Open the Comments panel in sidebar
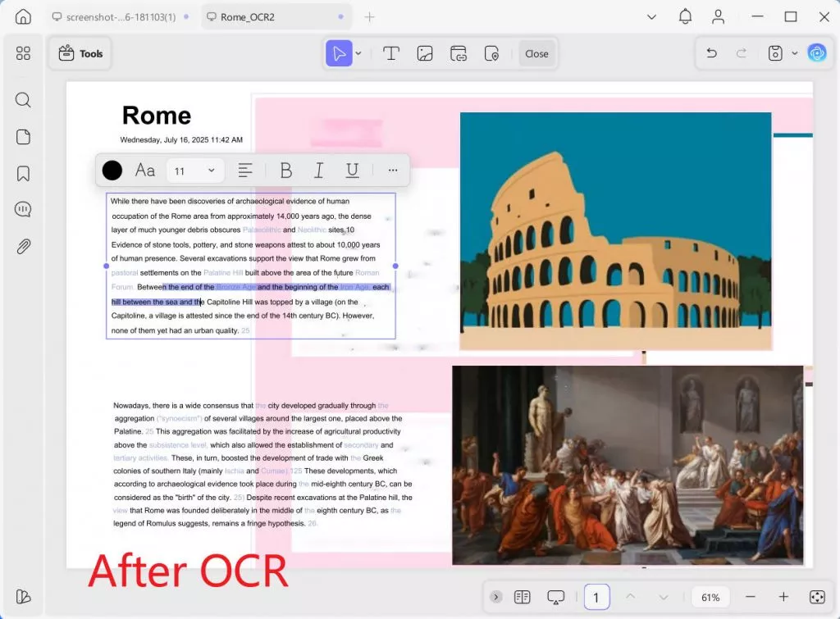 coord(23,209)
